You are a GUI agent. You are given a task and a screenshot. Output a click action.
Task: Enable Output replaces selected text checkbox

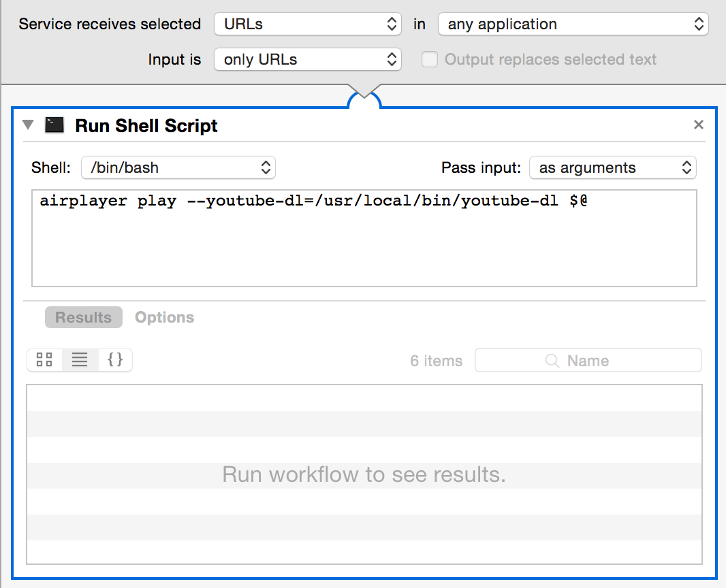pyautogui.click(x=429, y=60)
